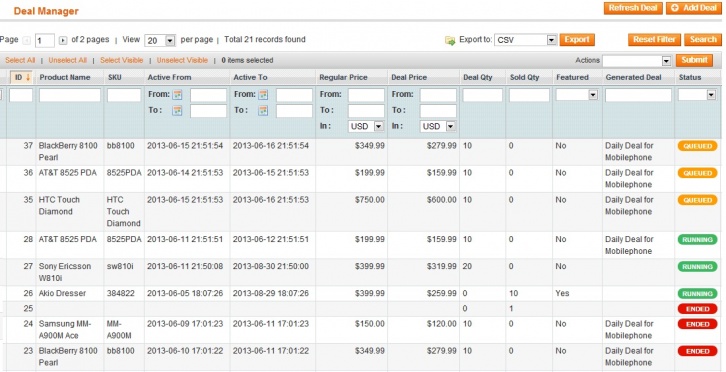Sort by Deal Qty column header

(478, 77)
